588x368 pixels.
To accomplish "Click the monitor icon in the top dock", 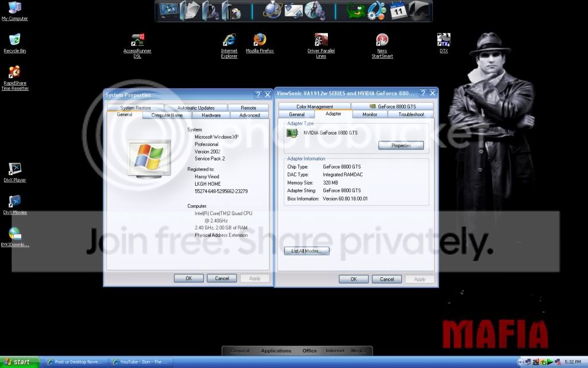I will pos(169,10).
